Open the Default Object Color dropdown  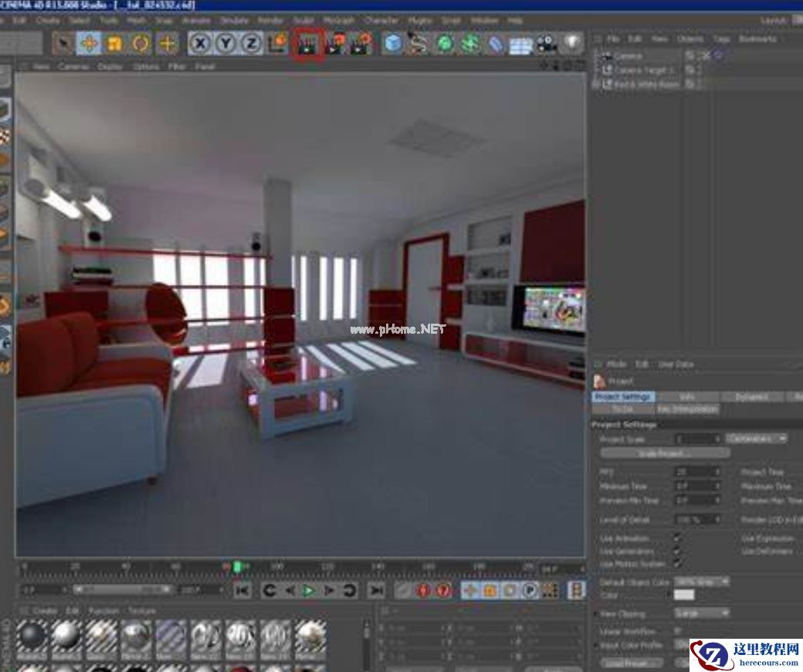(702, 582)
